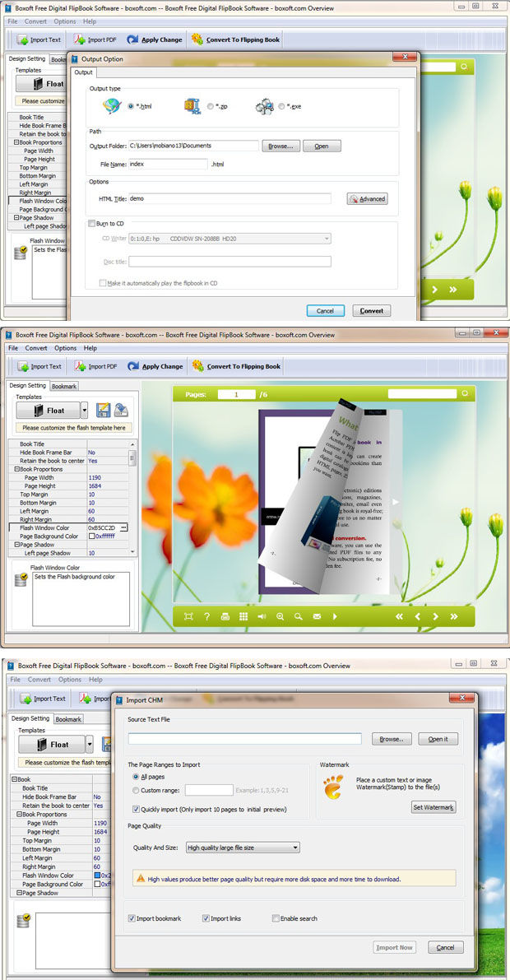Click the middle window property list scrollbar
This screenshot has height=980, width=510.
[132, 498]
